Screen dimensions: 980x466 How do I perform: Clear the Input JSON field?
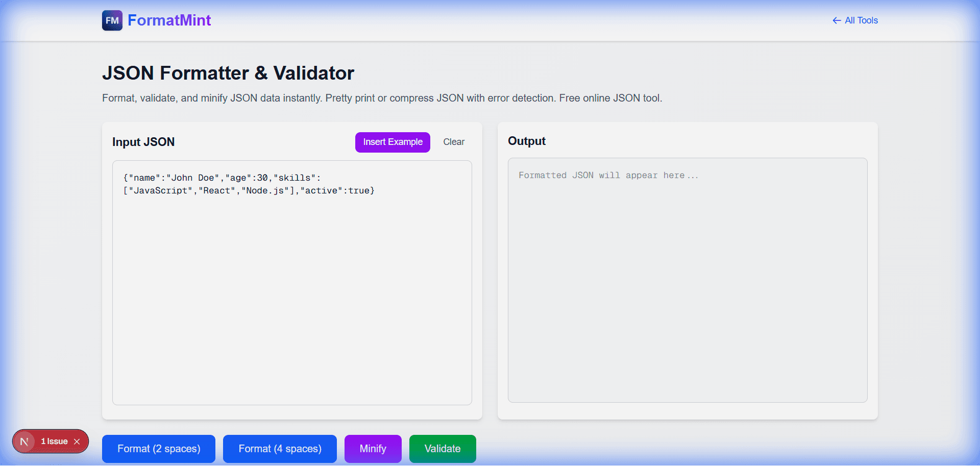tap(453, 142)
